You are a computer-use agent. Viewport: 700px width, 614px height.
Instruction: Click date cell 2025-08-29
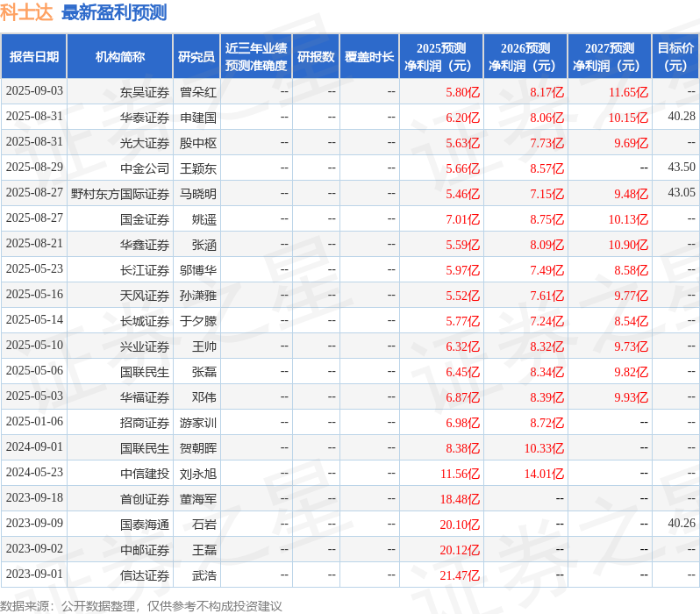(34, 168)
